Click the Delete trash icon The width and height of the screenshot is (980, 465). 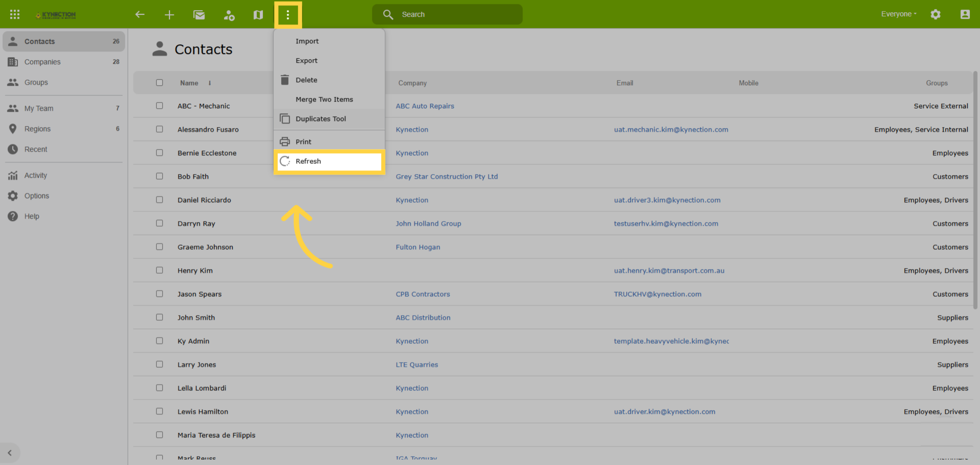click(285, 80)
